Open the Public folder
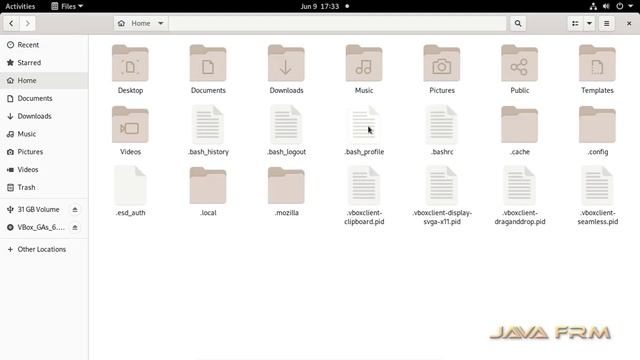This screenshot has height=360, width=640. pyautogui.click(x=520, y=64)
